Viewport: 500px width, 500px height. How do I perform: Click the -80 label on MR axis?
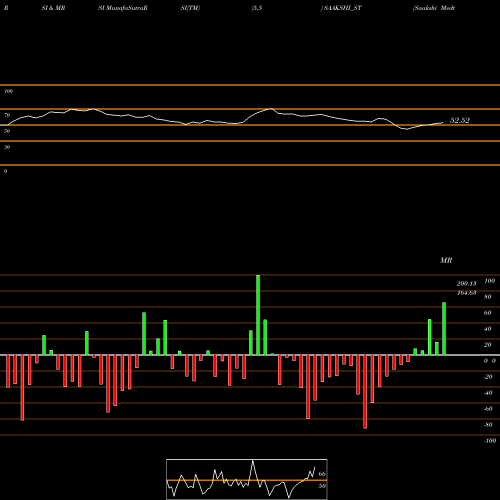[488, 425]
